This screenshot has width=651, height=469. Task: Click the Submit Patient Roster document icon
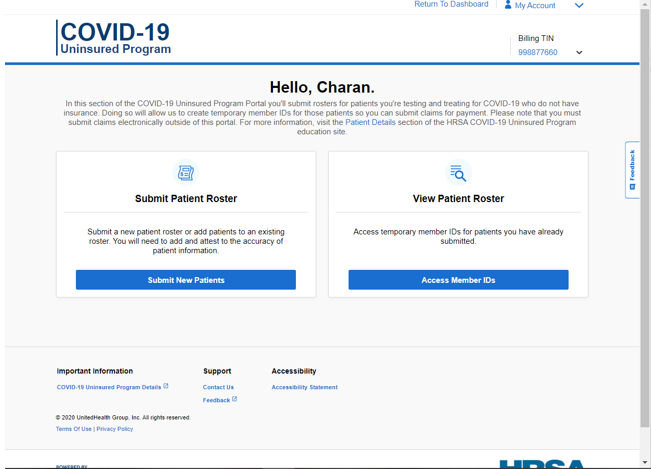[186, 173]
